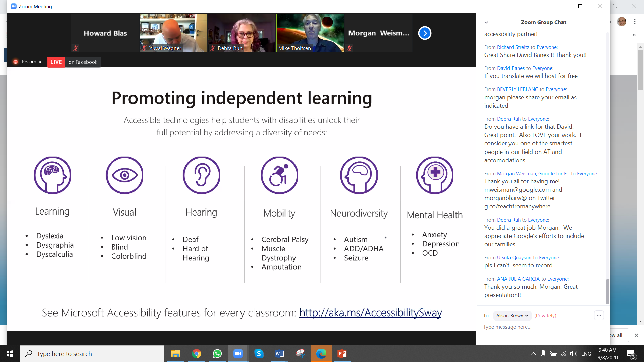The width and height of the screenshot is (644, 362).
Task: Open Windows search box
Action: [x=92, y=354]
